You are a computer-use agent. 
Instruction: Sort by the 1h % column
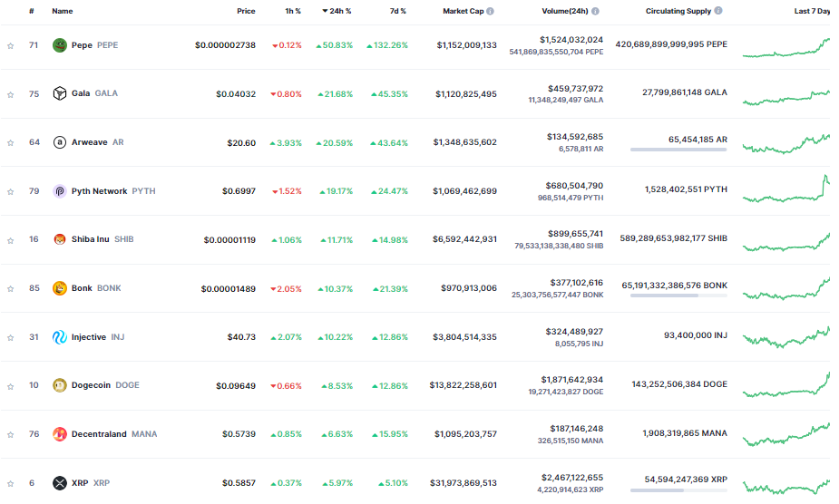tap(293, 11)
